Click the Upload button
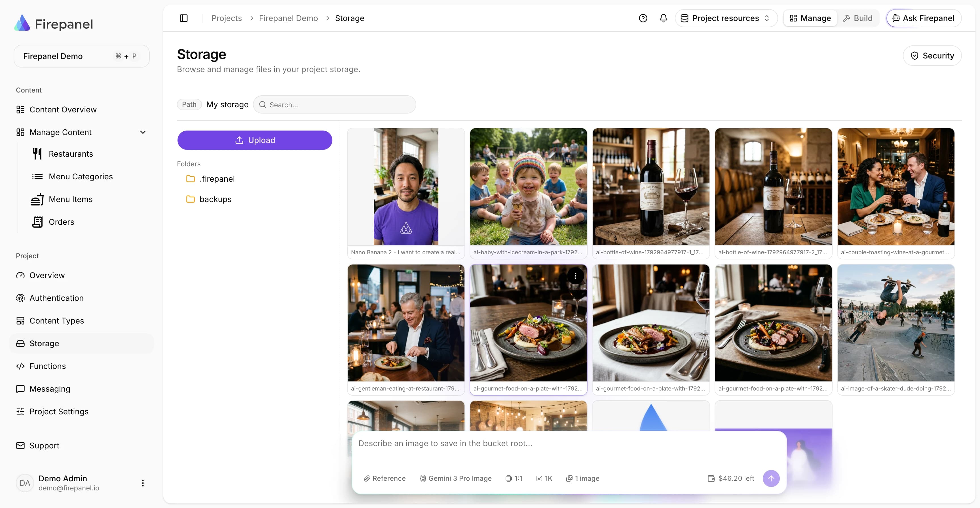Image resolution: width=980 pixels, height=508 pixels. (x=255, y=140)
